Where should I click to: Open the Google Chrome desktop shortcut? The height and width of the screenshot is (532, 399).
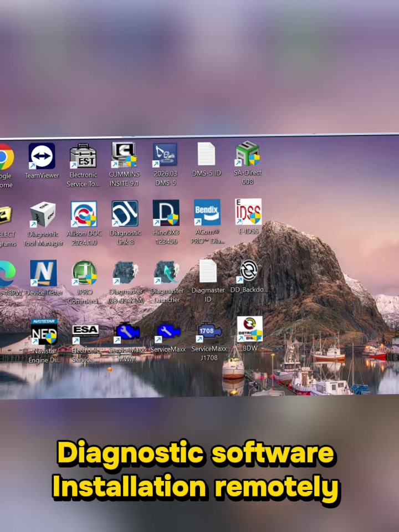click(x=6, y=156)
